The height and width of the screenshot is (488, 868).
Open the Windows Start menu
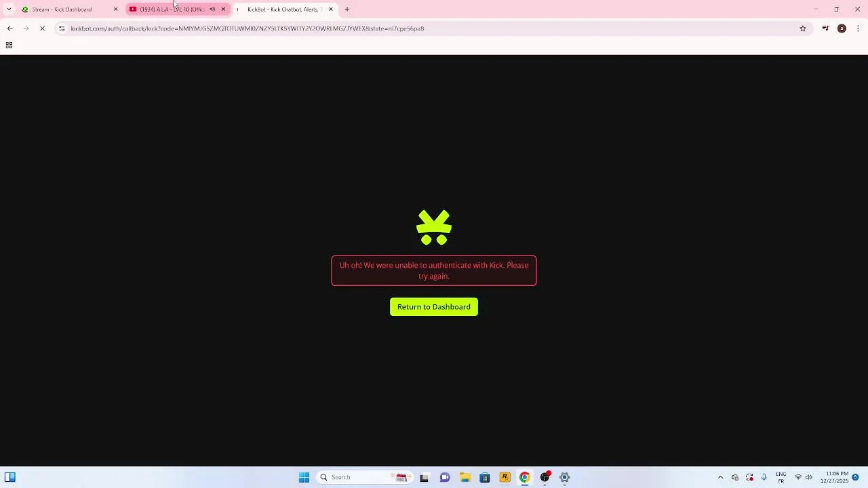tap(304, 477)
